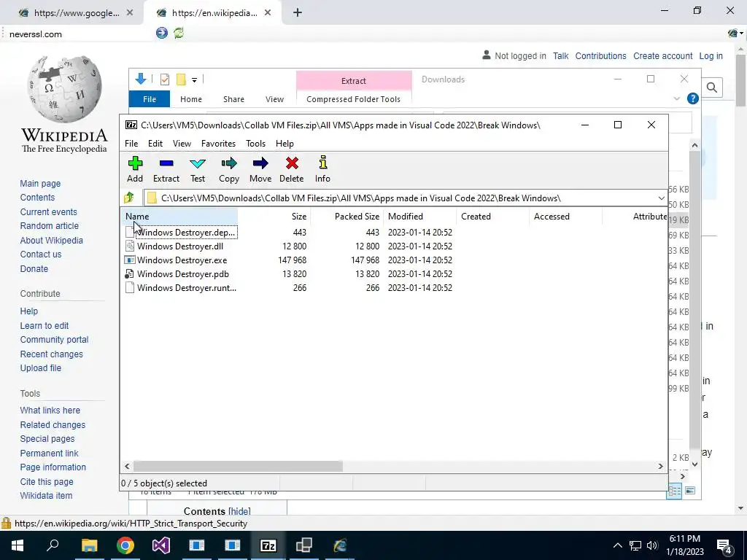Screen dimensions: 747x560
Task: Run the Test tool in 7-Zip
Action: pos(198,169)
